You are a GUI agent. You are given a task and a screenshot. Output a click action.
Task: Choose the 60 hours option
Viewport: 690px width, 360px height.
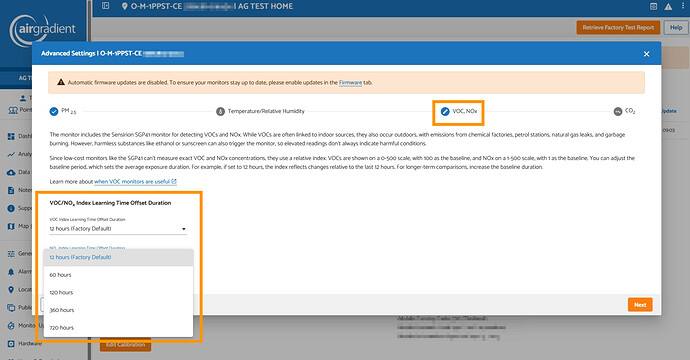click(x=118, y=275)
